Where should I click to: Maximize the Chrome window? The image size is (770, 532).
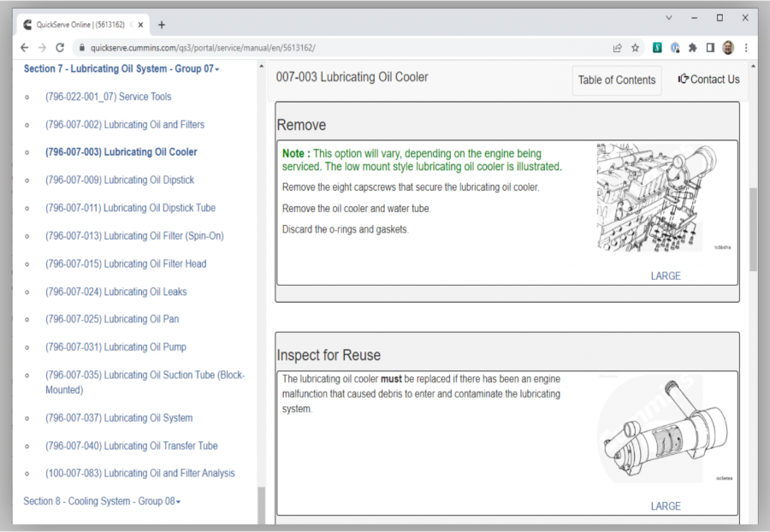pyautogui.click(x=720, y=18)
